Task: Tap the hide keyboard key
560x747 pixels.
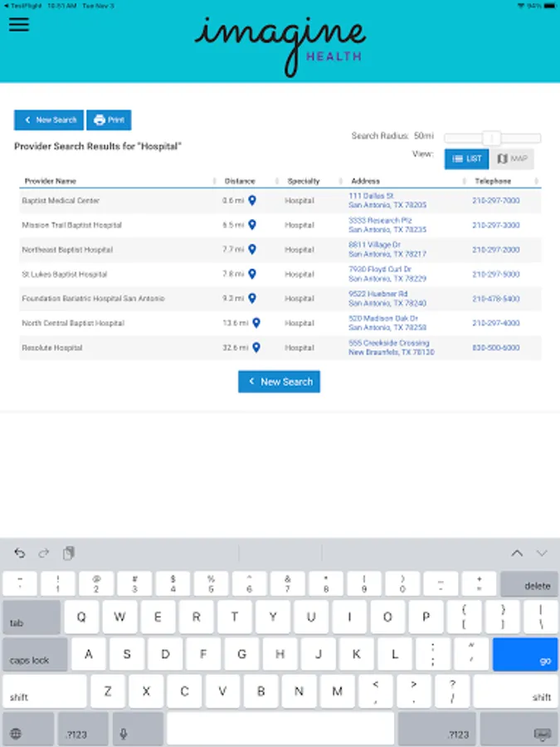Action: pos(518,730)
